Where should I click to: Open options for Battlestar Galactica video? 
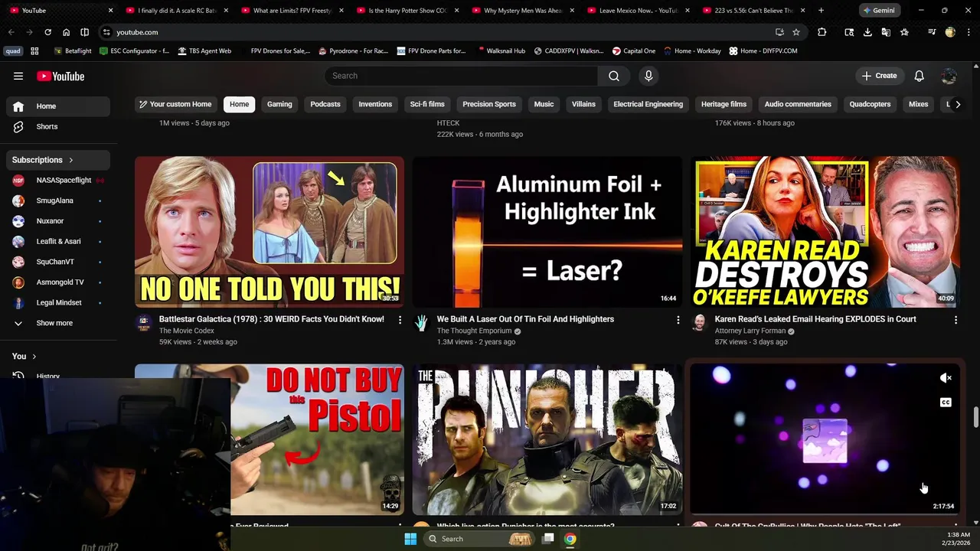(400, 320)
